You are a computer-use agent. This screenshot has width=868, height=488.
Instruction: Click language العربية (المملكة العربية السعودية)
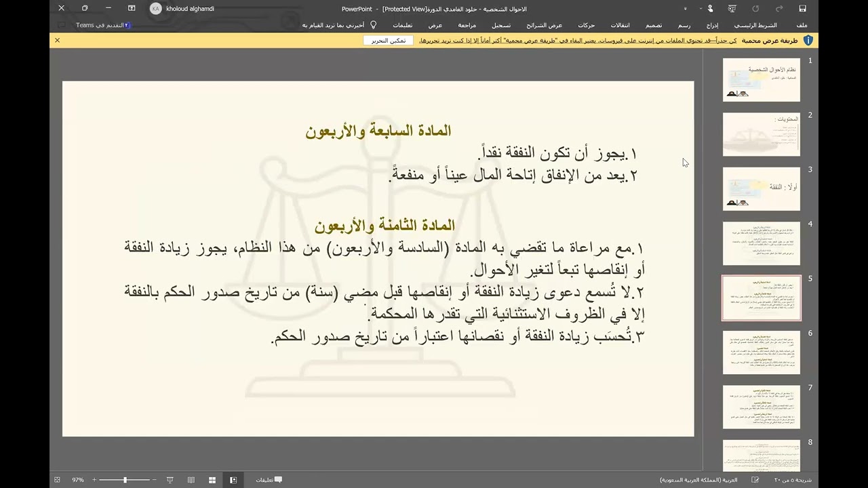[698, 480]
